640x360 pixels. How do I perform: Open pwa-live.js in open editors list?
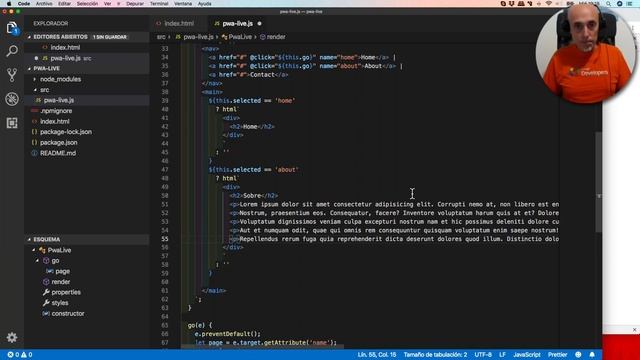(65, 58)
